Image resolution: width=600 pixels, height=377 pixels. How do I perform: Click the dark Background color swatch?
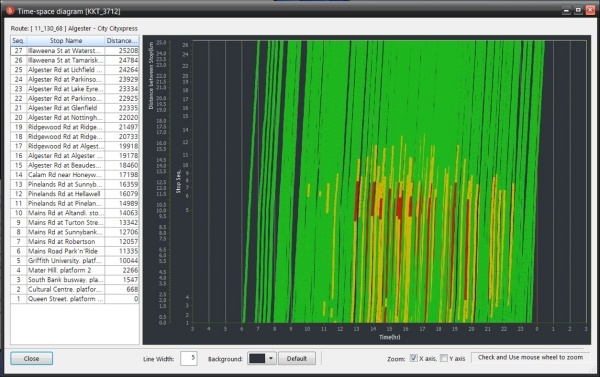[257, 359]
